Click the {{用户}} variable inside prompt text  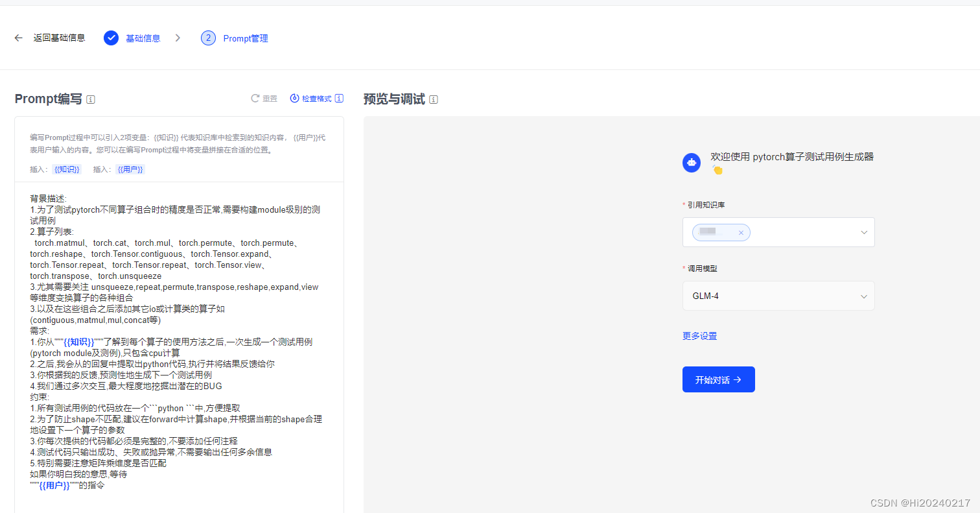tap(54, 485)
